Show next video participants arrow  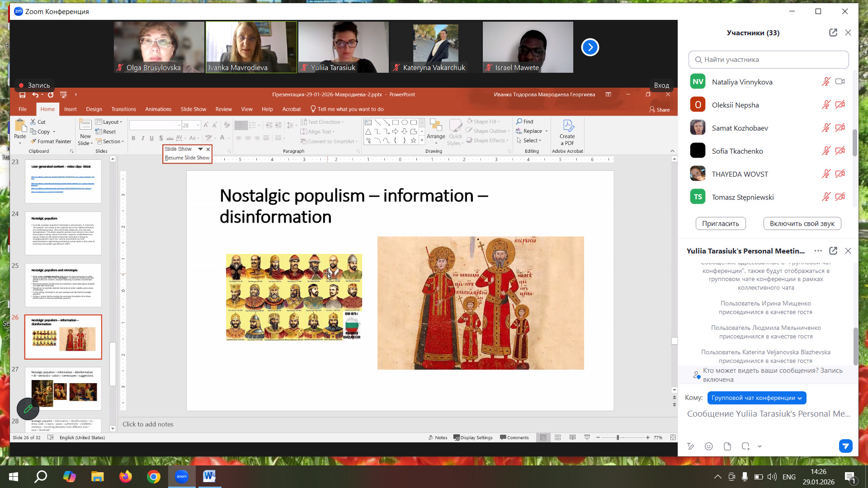coord(590,47)
